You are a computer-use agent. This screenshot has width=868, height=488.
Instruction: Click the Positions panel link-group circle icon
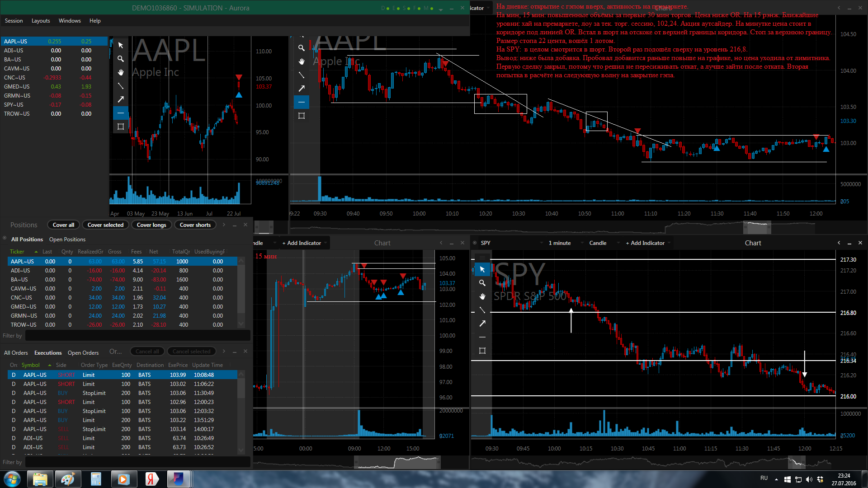[5, 238]
